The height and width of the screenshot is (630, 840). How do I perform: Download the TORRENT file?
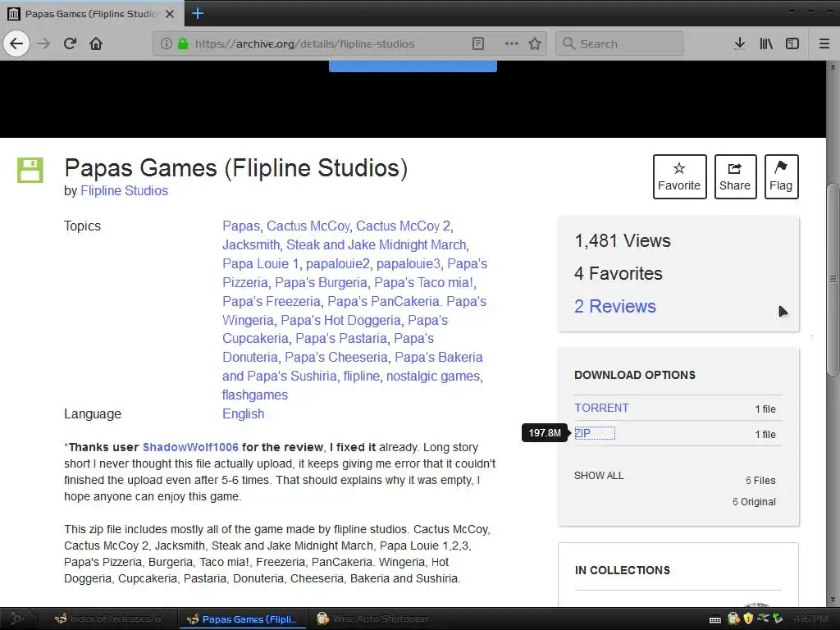click(601, 408)
